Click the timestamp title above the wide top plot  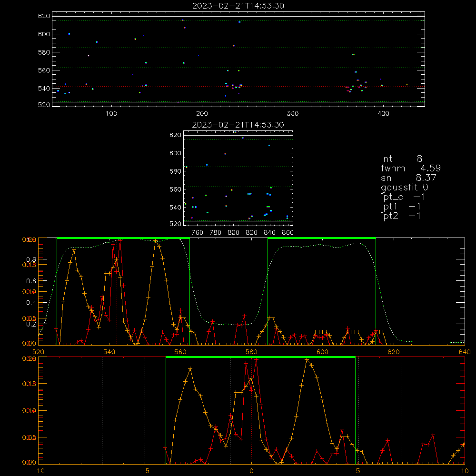tap(238, 6)
